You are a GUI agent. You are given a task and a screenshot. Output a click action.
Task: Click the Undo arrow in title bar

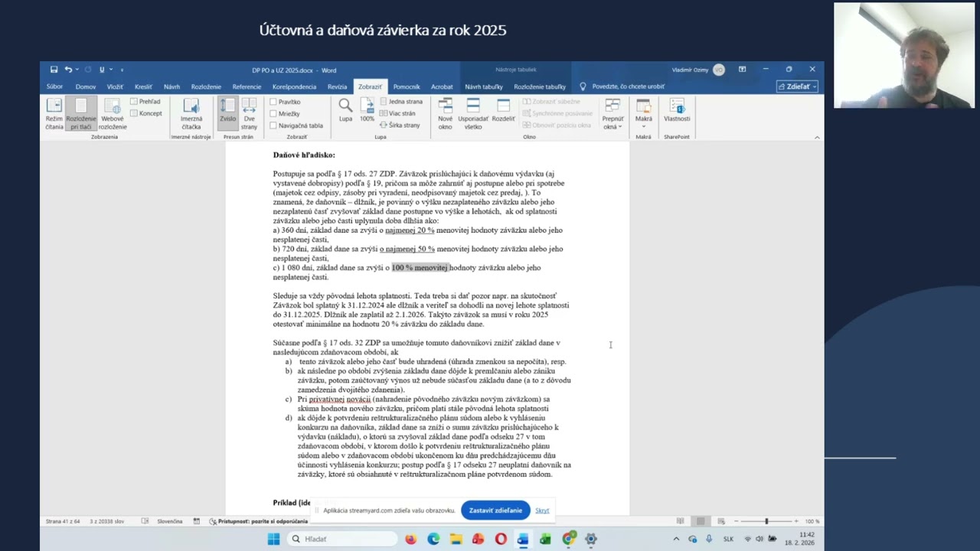pyautogui.click(x=68, y=70)
